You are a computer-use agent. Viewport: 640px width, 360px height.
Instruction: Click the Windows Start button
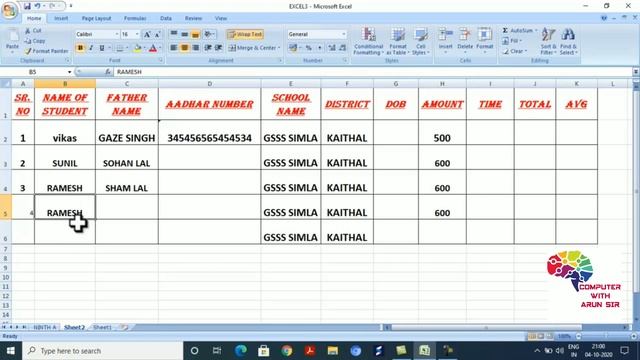coord(11,351)
